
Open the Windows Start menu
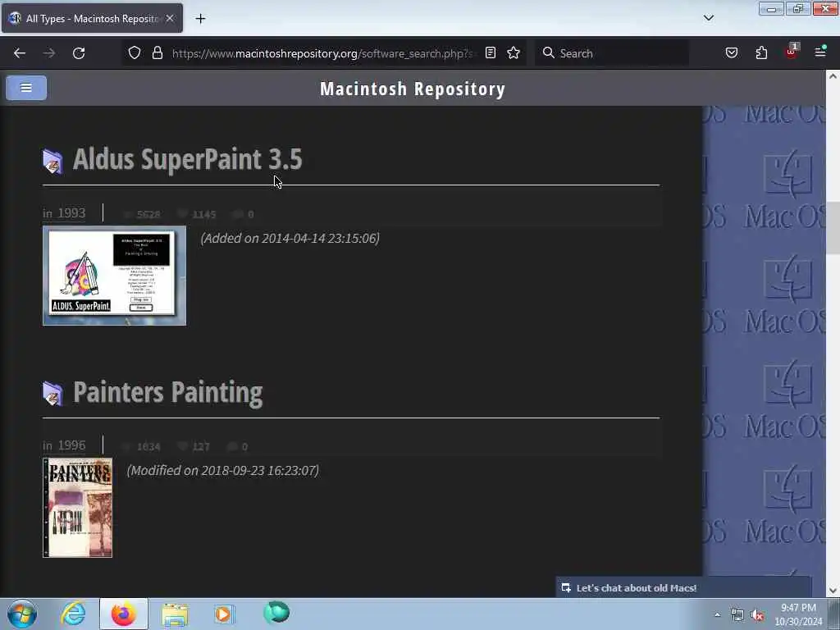(22, 614)
